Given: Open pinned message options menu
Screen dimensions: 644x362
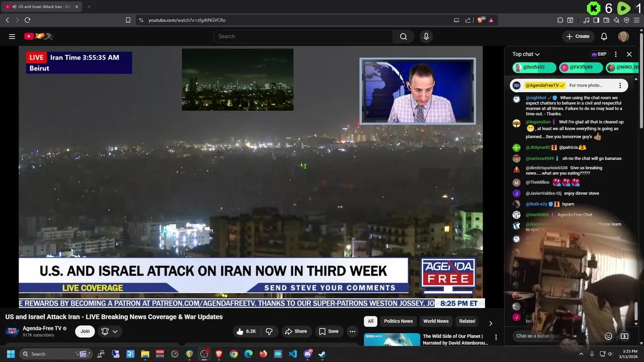Looking at the screenshot, I should coord(620,85).
